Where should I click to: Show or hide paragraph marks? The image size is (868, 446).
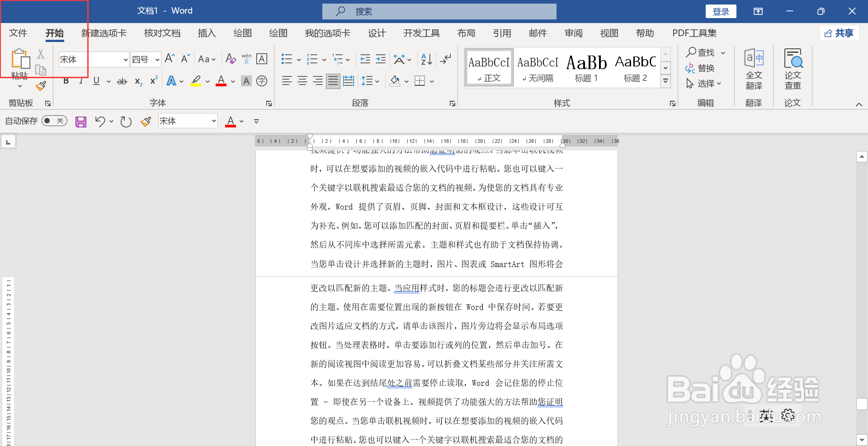[446, 59]
